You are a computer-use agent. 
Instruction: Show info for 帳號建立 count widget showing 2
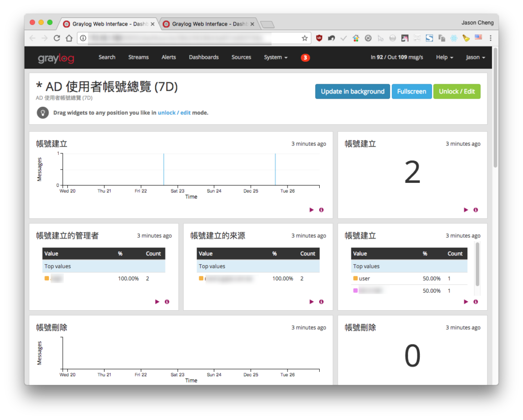click(476, 210)
